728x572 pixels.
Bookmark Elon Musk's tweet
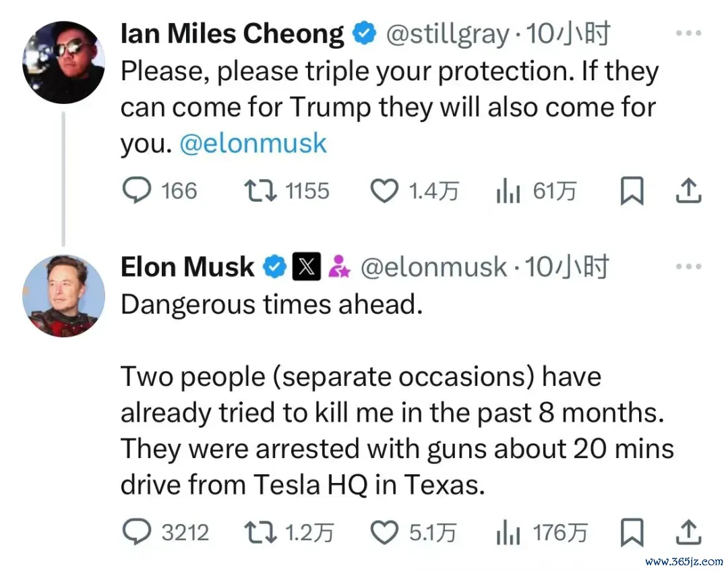632,532
